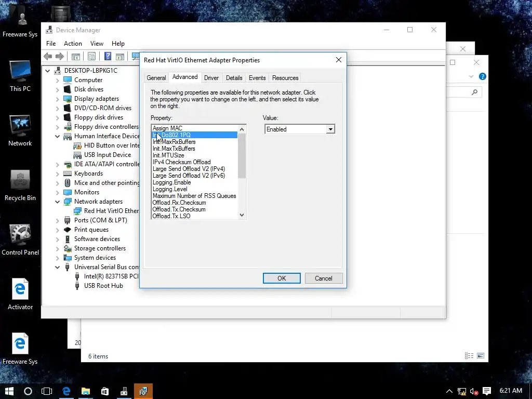Click the Back arrow in Device Manager toolbar
This screenshot has height=399, width=532.
pos(48,56)
